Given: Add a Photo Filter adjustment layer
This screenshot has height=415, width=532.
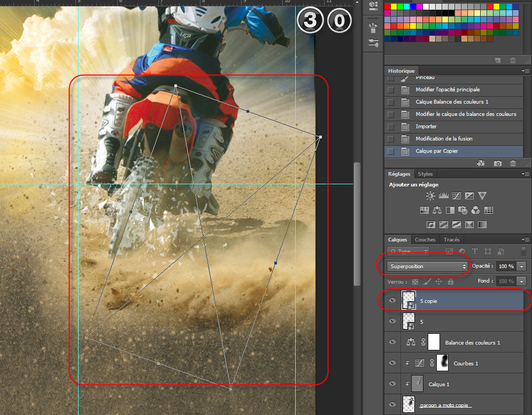Looking at the screenshot, I should click(462, 210).
